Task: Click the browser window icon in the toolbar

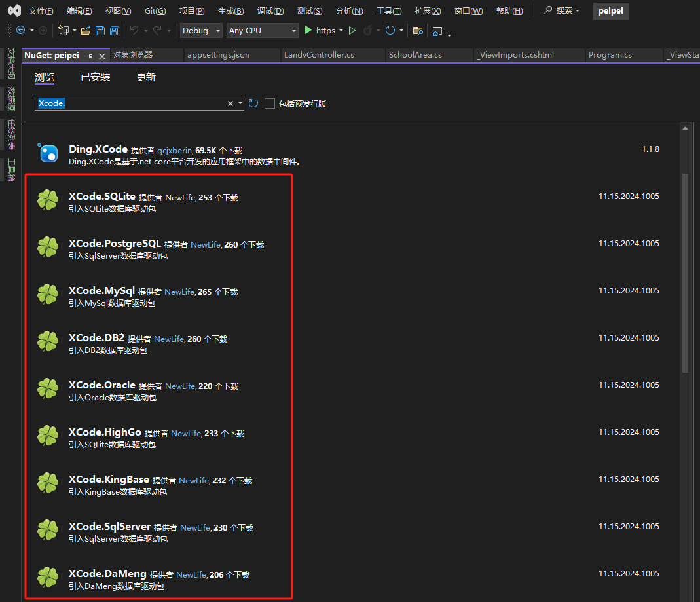Action: (x=437, y=31)
